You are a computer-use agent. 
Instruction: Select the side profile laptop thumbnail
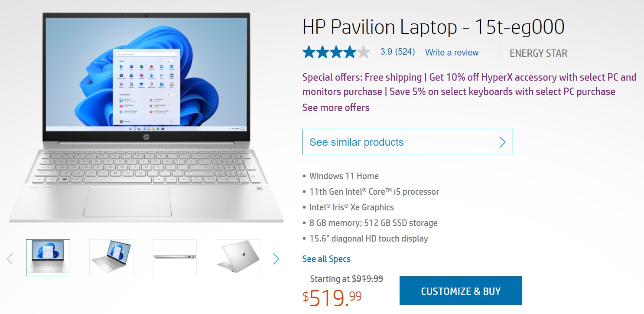pyautogui.click(x=175, y=258)
